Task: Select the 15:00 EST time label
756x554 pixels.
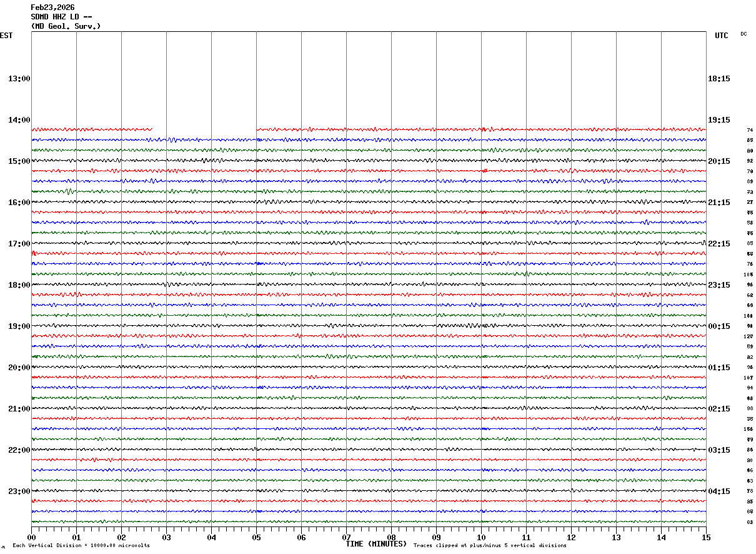Action: (19, 161)
